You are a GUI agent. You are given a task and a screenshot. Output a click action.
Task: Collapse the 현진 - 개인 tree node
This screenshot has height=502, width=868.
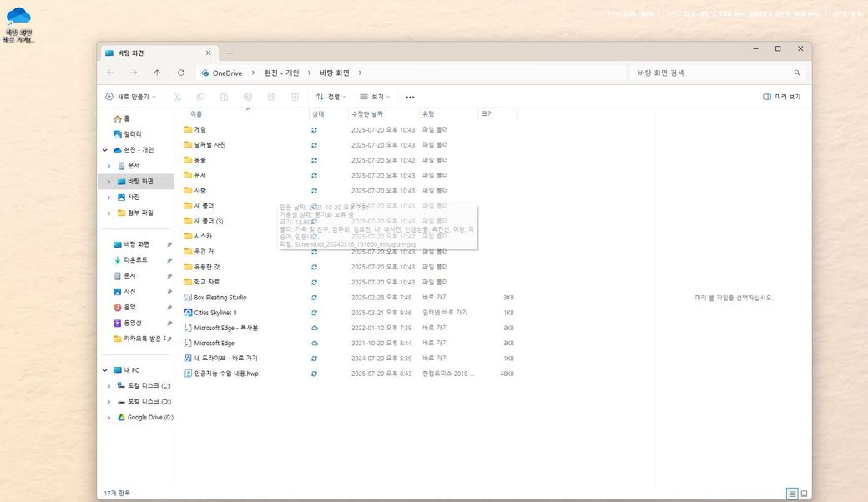[105, 150]
